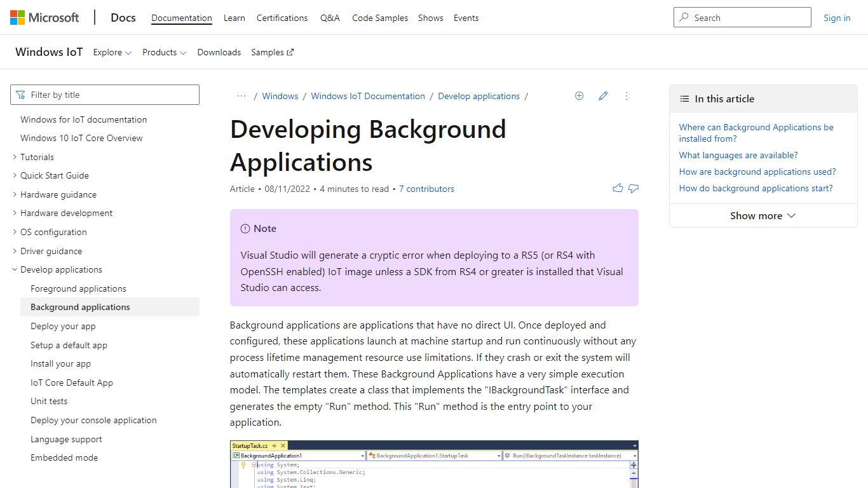Click the Microsoft logo
This screenshot has height=488, width=868.
click(44, 17)
